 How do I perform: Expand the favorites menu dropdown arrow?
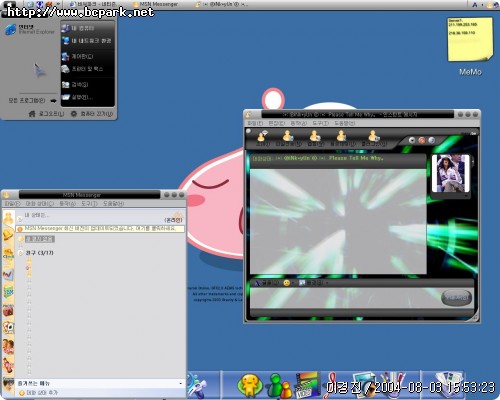pyautogui.click(x=180, y=384)
